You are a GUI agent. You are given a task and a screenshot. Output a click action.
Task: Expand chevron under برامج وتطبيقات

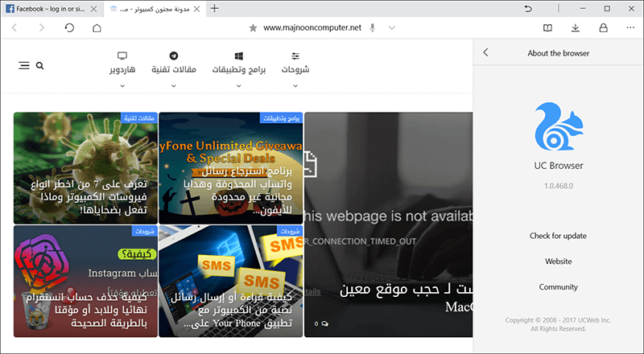(x=238, y=86)
